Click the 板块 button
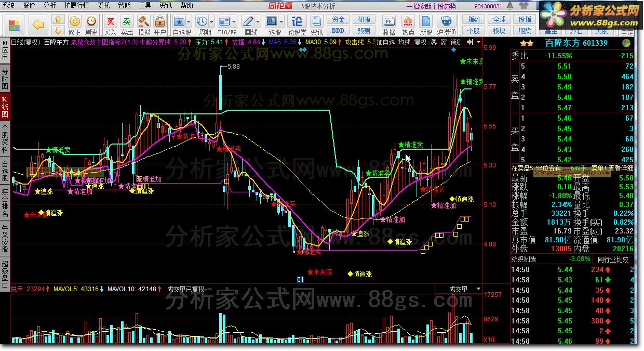Screen dimensions: 644x351 tap(499, 31)
